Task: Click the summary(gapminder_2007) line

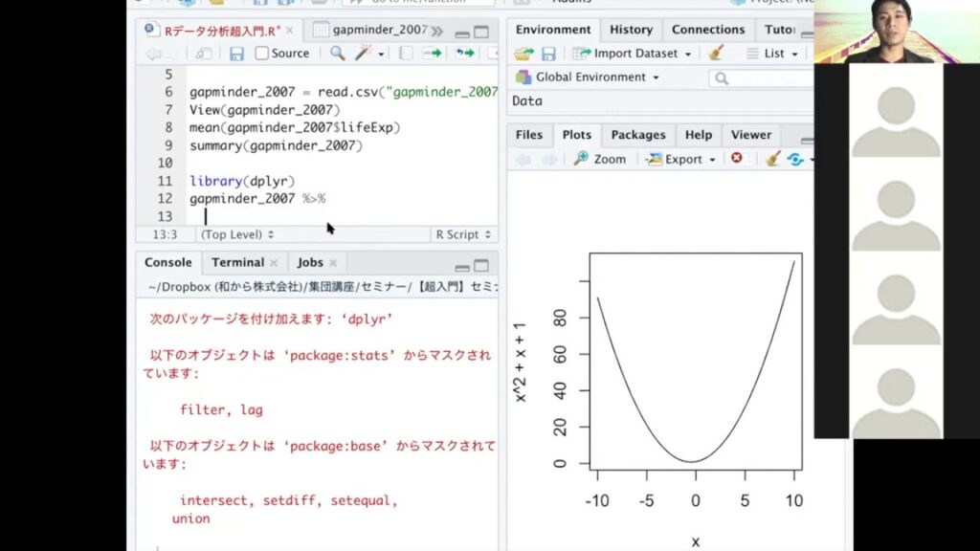Action: tap(276, 145)
